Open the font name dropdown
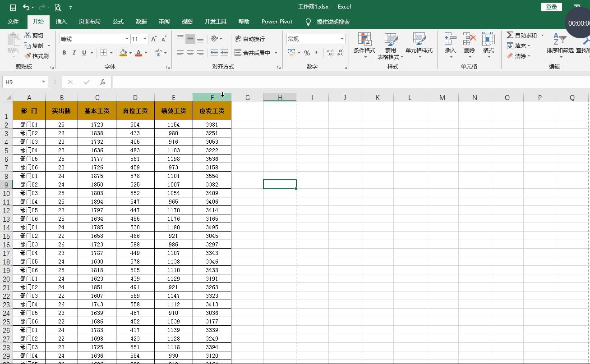 (x=128, y=39)
